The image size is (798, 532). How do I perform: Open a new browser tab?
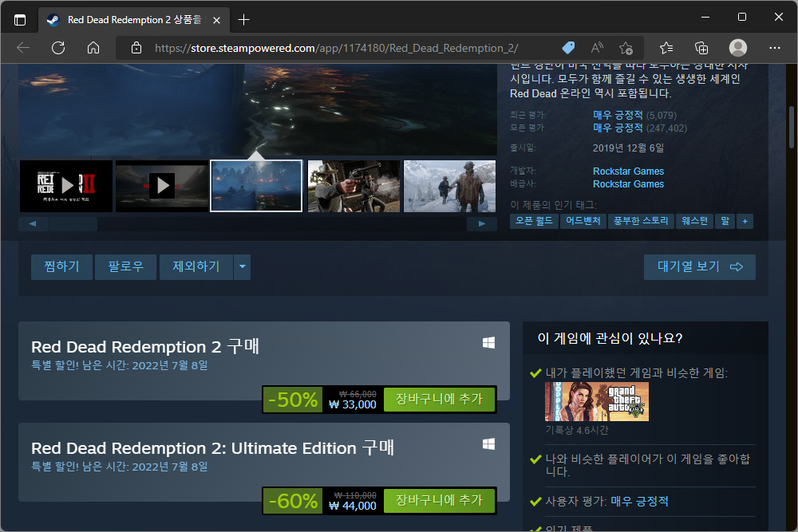[x=243, y=20]
